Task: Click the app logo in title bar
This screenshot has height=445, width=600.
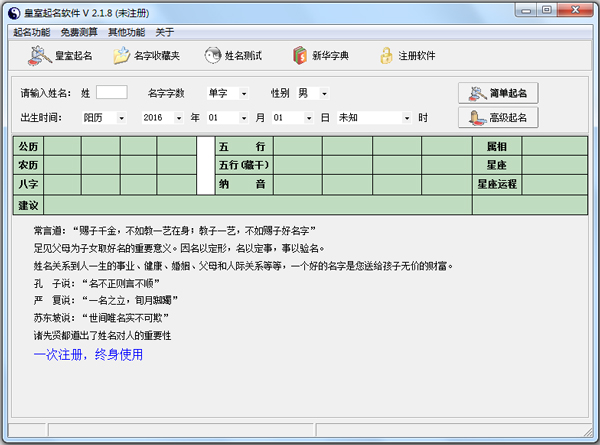Action: [13, 11]
